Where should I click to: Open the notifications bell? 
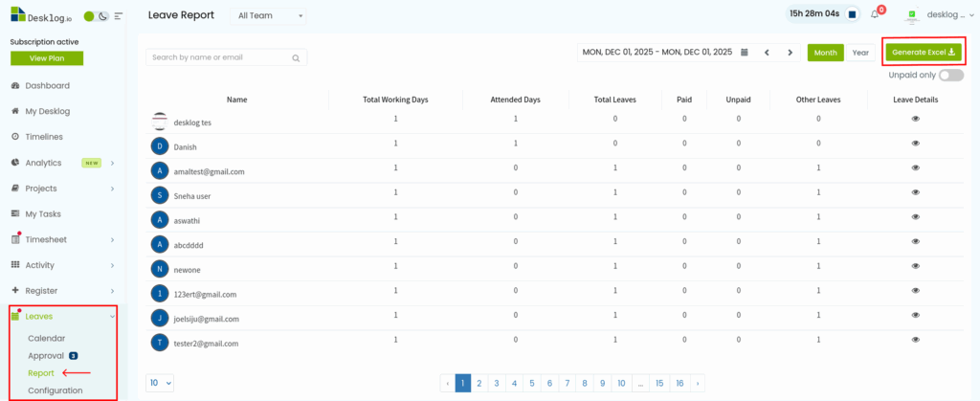(x=875, y=14)
